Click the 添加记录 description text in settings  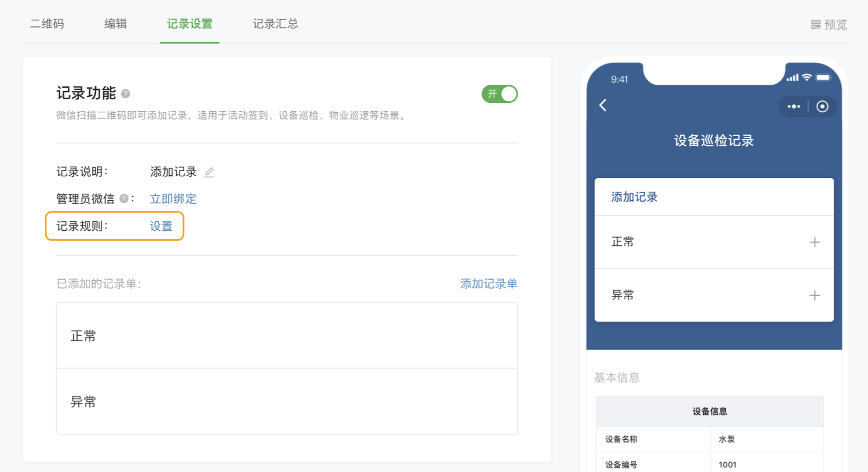point(174,172)
